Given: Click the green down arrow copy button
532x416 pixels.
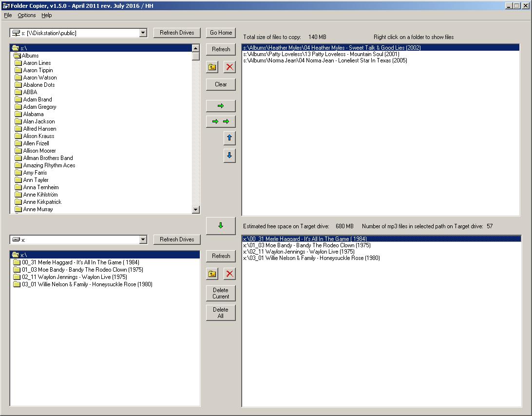Looking at the screenshot, I should (221, 226).
